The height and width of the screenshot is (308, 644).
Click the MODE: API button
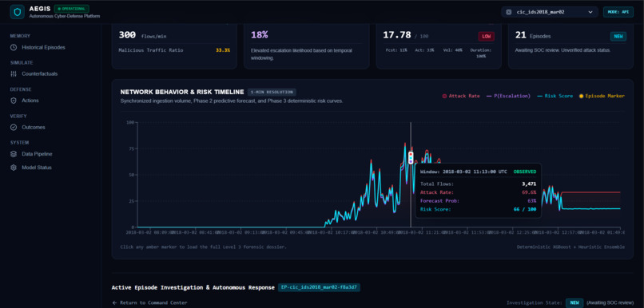coord(618,12)
